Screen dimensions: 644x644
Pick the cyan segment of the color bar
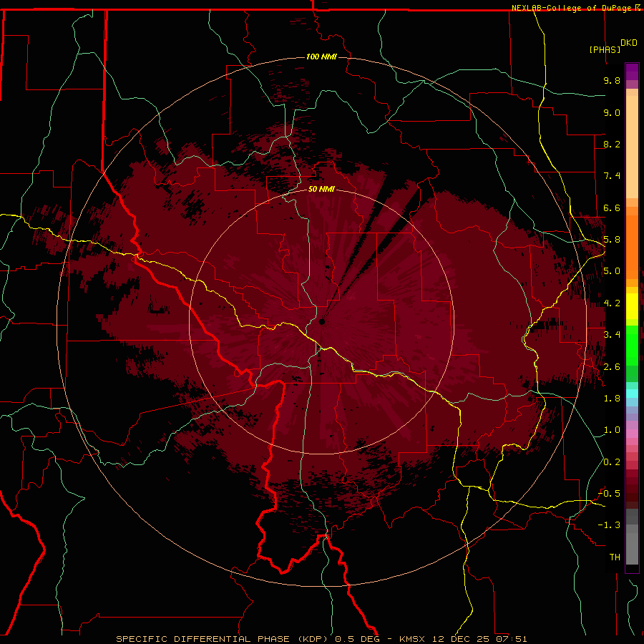coord(632,393)
